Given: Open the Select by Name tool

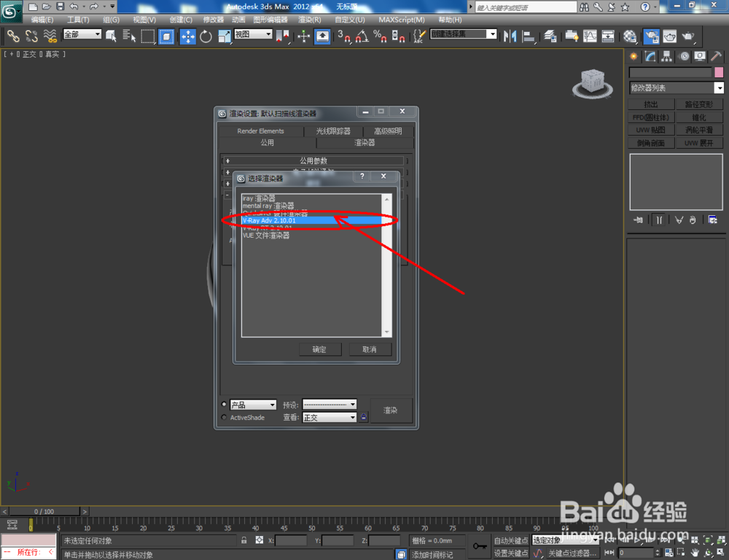Looking at the screenshot, I should point(129,36).
